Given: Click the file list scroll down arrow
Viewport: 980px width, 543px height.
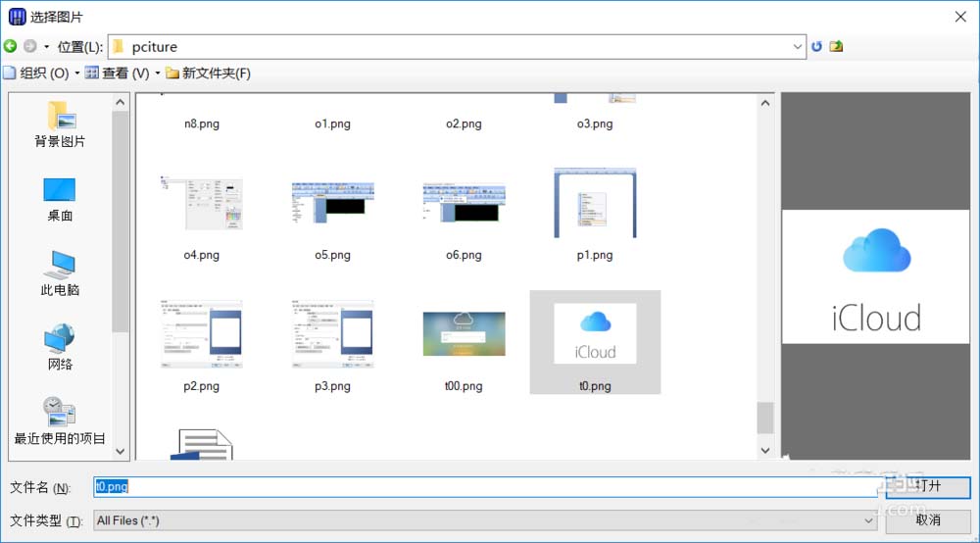Looking at the screenshot, I should coord(765,451).
